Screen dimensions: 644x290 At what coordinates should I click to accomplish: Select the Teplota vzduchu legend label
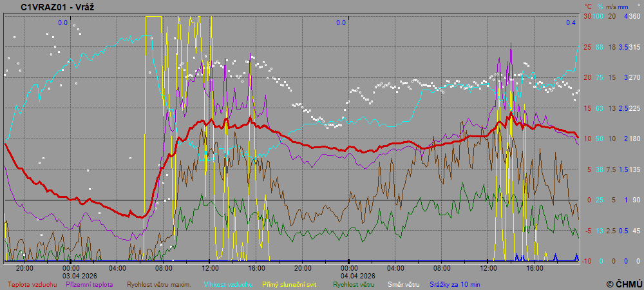32,284
